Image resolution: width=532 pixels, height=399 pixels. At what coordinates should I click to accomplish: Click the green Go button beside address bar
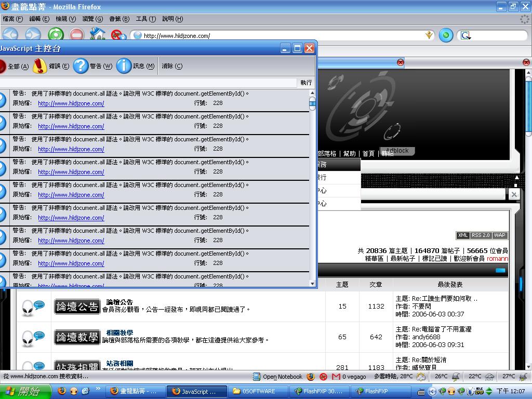446,35
